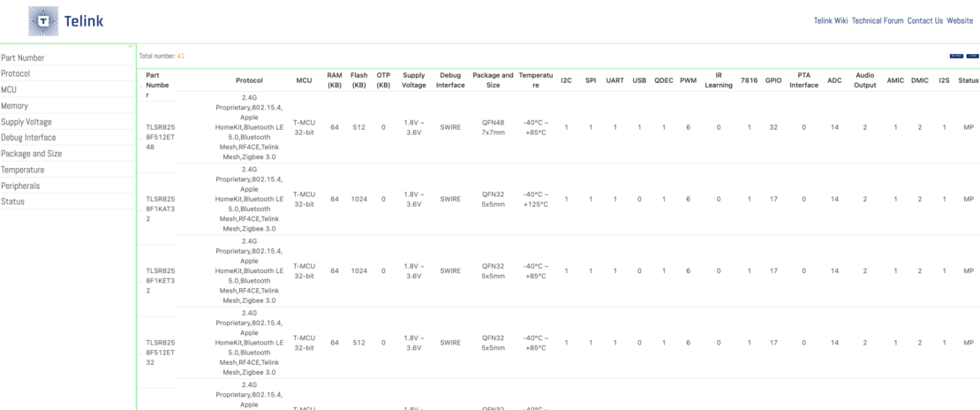This screenshot has width=980, height=410.
Task: Click the IR Learning column header
Action: (x=719, y=80)
